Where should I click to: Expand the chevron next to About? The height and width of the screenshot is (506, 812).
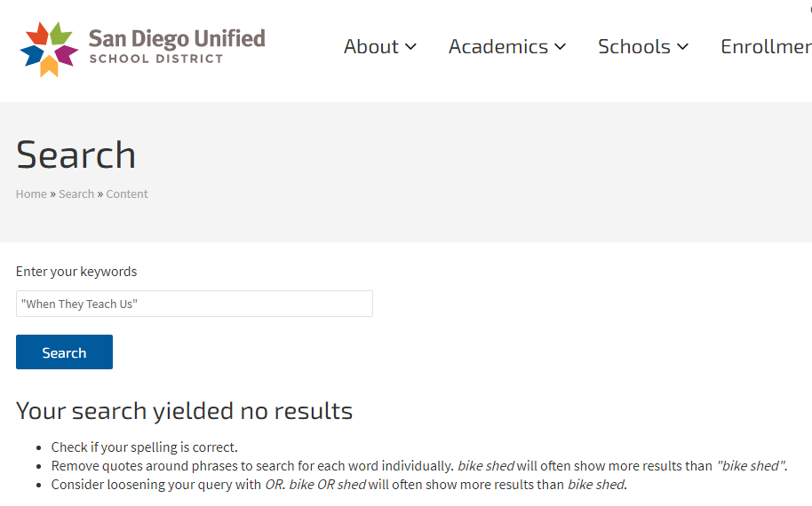pyautogui.click(x=410, y=47)
